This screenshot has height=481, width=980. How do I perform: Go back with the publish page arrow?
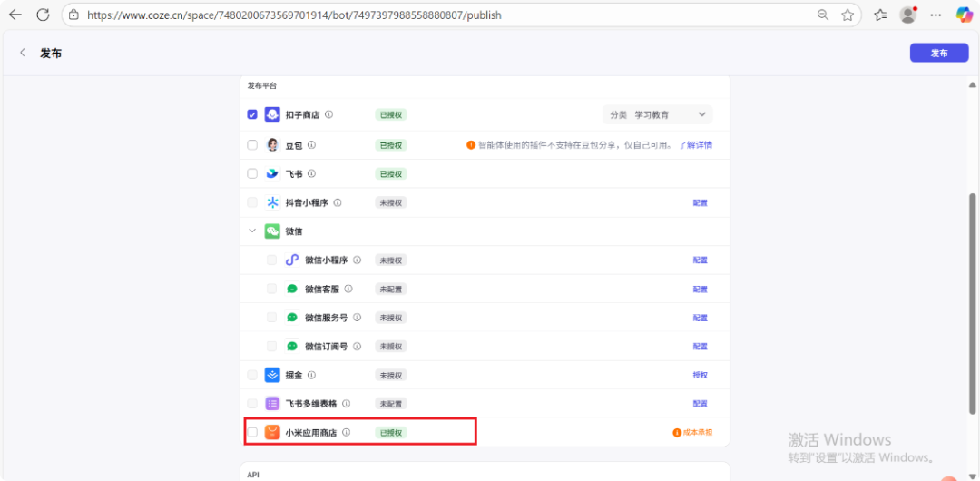click(23, 53)
